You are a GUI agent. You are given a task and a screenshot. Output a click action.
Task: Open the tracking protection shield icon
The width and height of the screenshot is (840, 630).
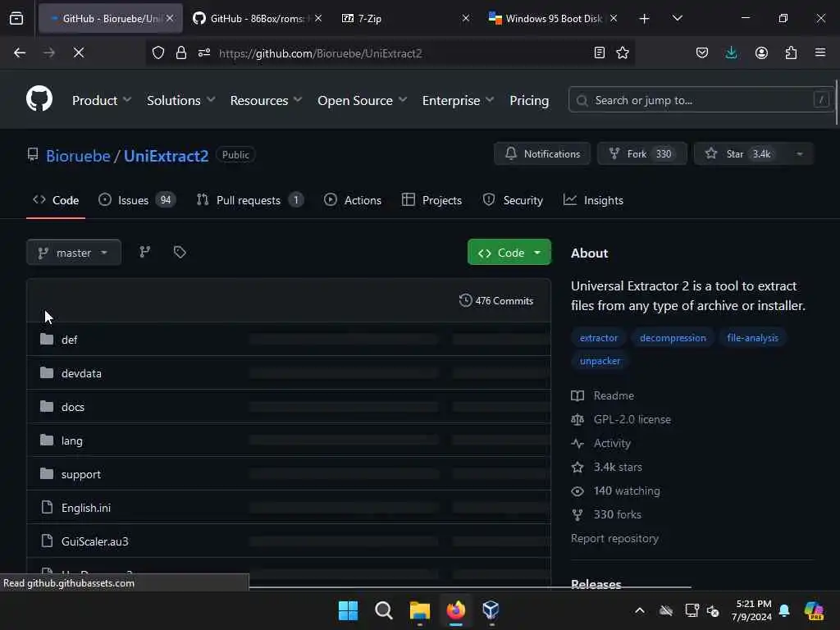(x=158, y=52)
